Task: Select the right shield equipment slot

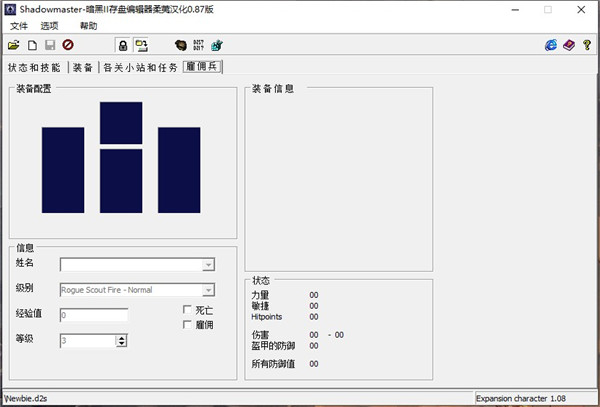Action: point(179,170)
